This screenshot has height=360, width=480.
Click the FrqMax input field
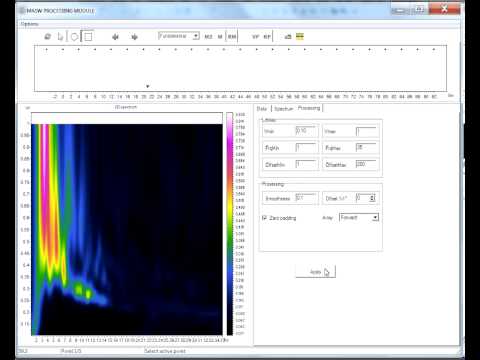pyautogui.click(x=366, y=148)
